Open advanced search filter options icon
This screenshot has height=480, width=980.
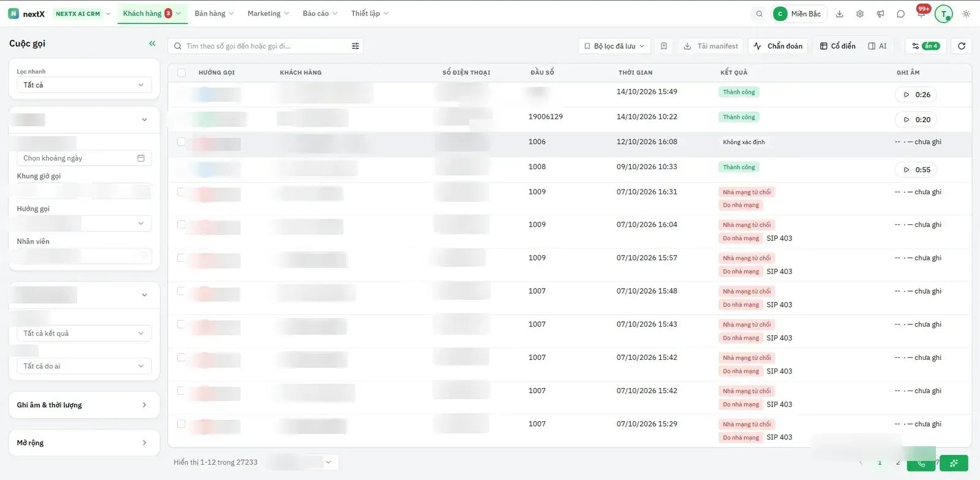355,46
